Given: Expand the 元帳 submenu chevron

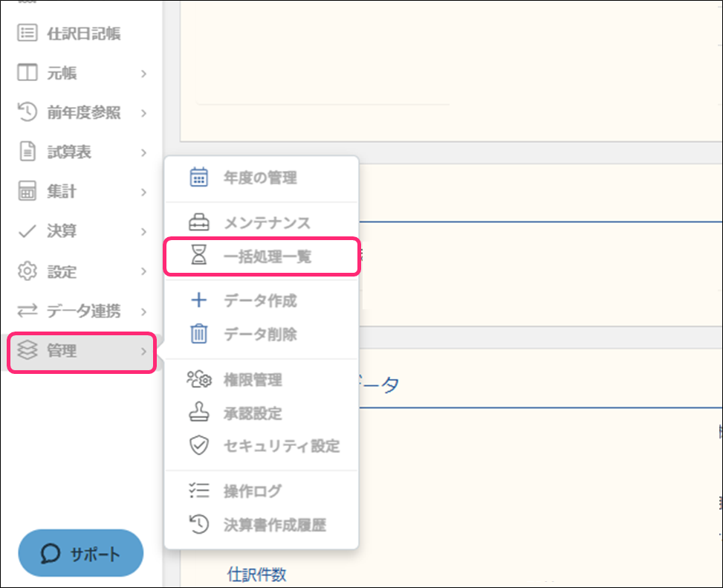Looking at the screenshot, I should click(x=143, y=74).
